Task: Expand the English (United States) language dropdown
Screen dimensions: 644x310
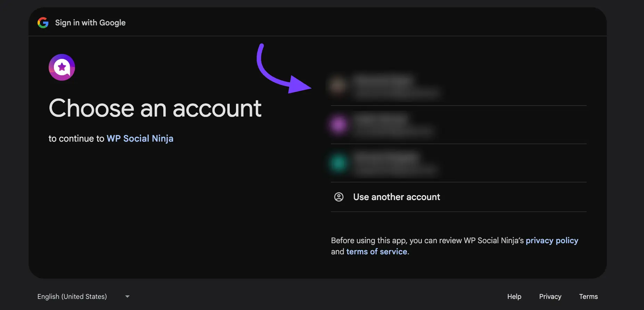Action: pos(83,296)
